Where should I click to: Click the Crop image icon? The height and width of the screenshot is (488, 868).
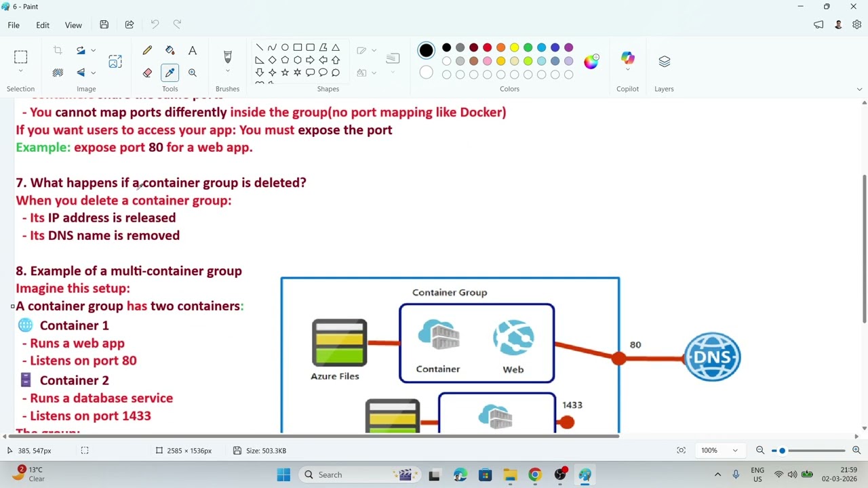click(x=58, y=50)
